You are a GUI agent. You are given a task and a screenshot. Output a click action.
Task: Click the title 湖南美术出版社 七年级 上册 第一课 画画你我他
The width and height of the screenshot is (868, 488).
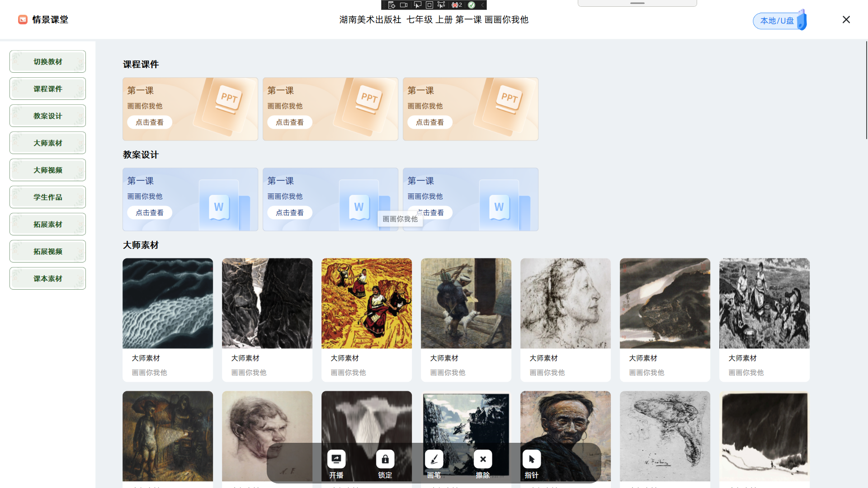tap(434, 19)
